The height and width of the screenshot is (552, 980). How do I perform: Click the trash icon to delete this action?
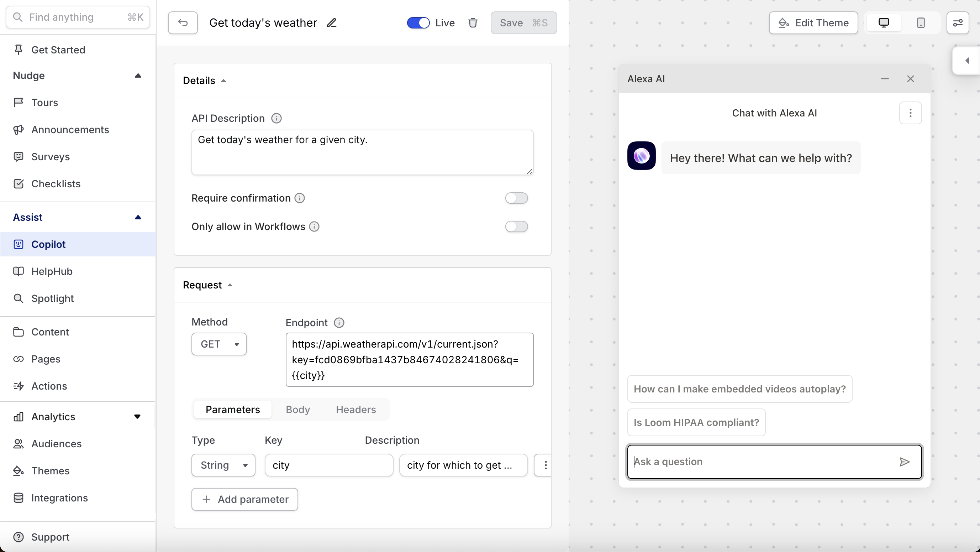(473, 23)
